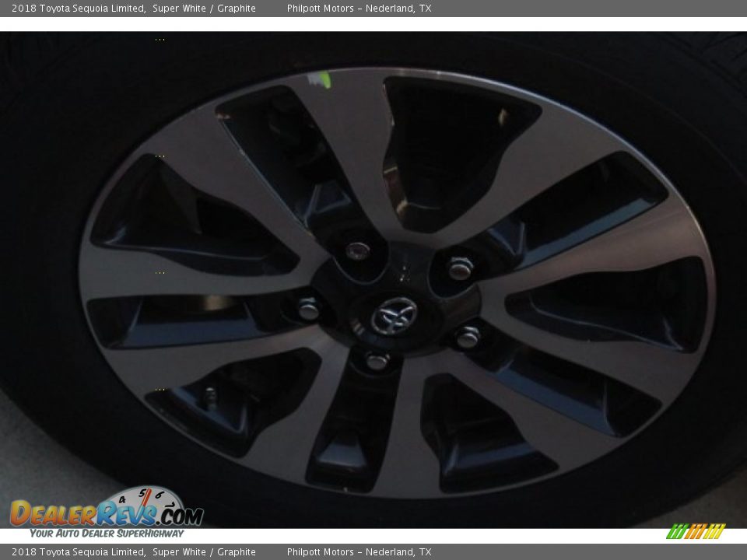Viewport: 747px width, 560px height.
Task: Click the lower-right lug nut on the hub
Action: [467, 337]
